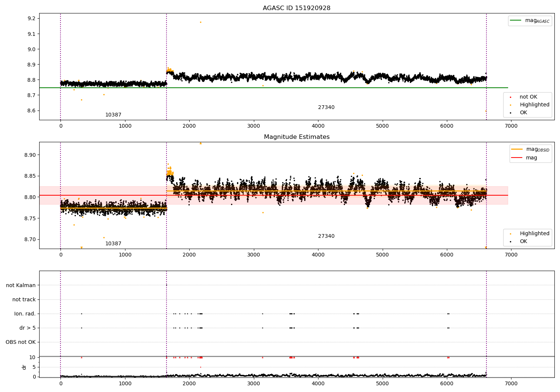Click the "8.90" y-axis tick label
The width and height of the screenshot is (560, 392).
[x=30, y=155]
